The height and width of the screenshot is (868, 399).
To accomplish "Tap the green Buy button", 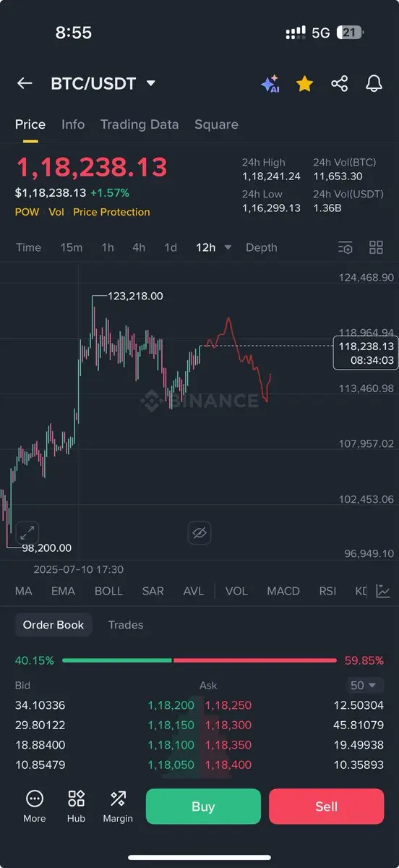I will coord(203,807).
